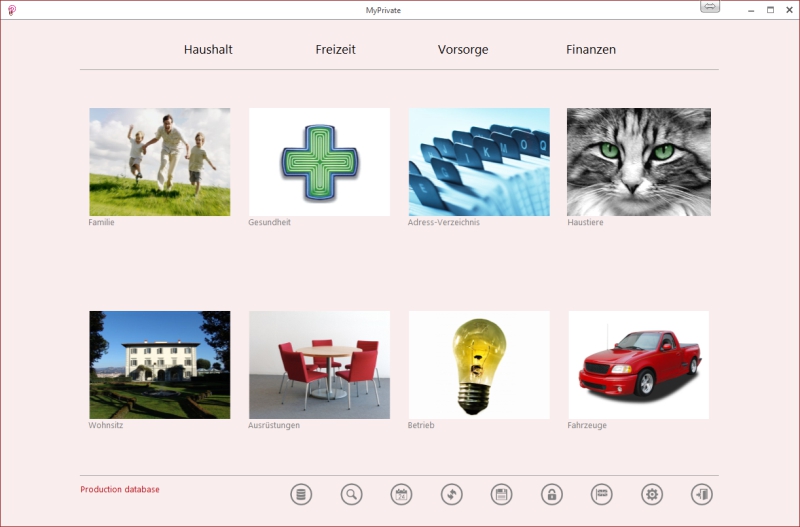This screenshot has width=800, height=527.
Task: Click the sync arrows icon
Action: click(452, 494)
